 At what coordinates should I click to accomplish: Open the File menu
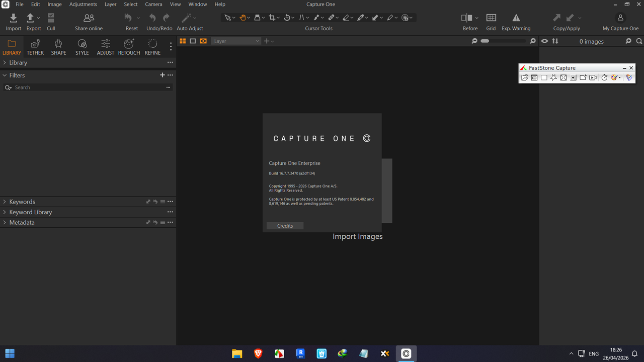[20, 4]
